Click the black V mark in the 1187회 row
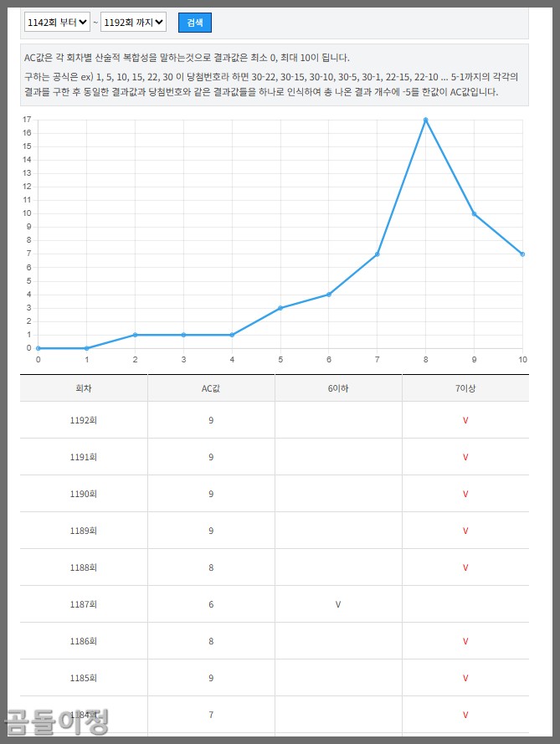 point(338,604)
